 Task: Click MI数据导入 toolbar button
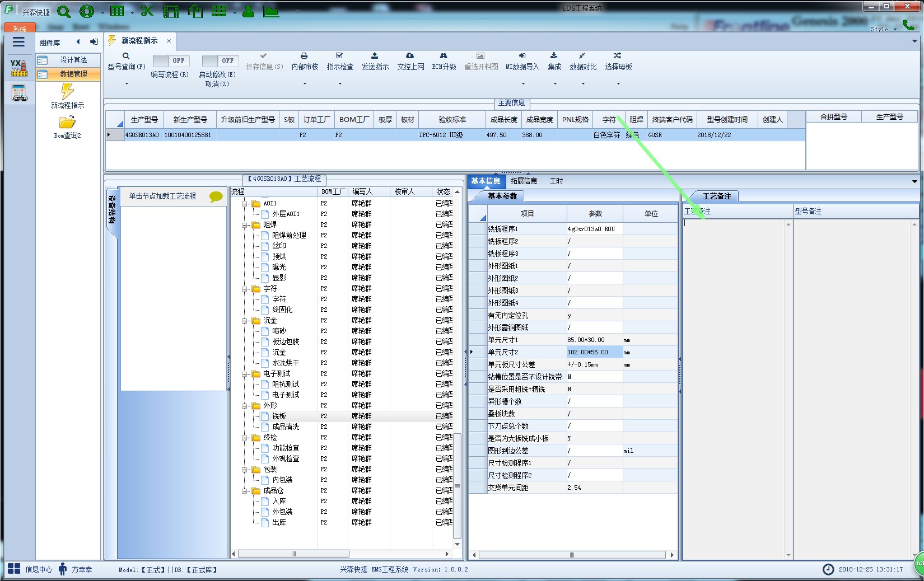pyautogui.click(x=522, y=62)
